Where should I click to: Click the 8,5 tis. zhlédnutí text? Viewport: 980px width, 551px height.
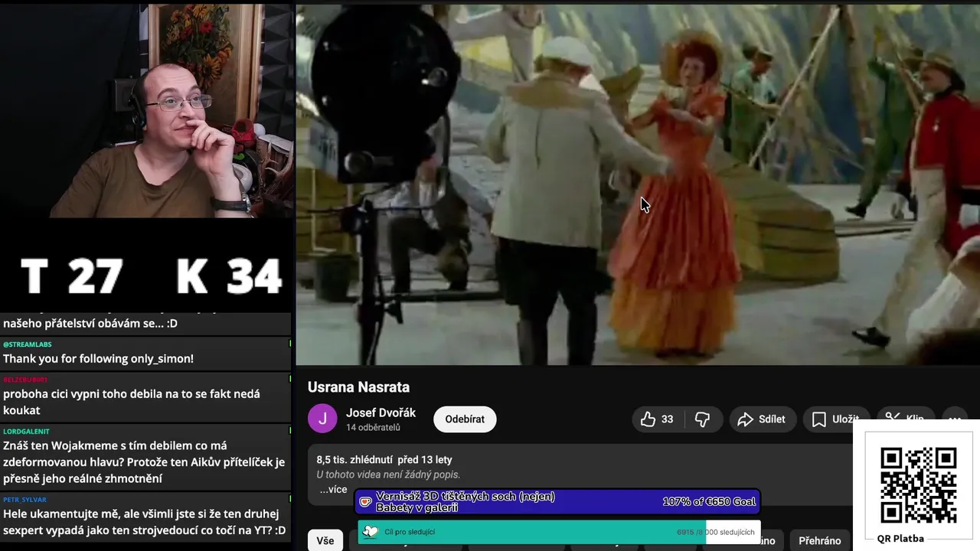coord(354,460)
